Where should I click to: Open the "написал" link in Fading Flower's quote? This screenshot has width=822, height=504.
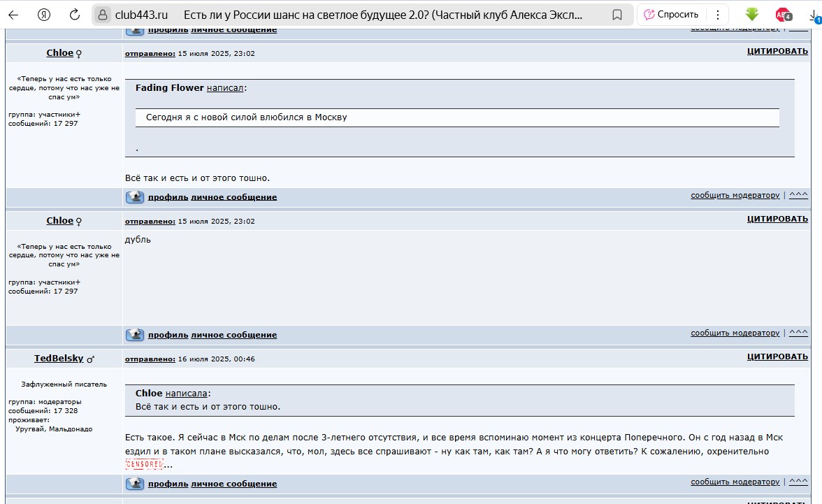(x=225, y=88)
